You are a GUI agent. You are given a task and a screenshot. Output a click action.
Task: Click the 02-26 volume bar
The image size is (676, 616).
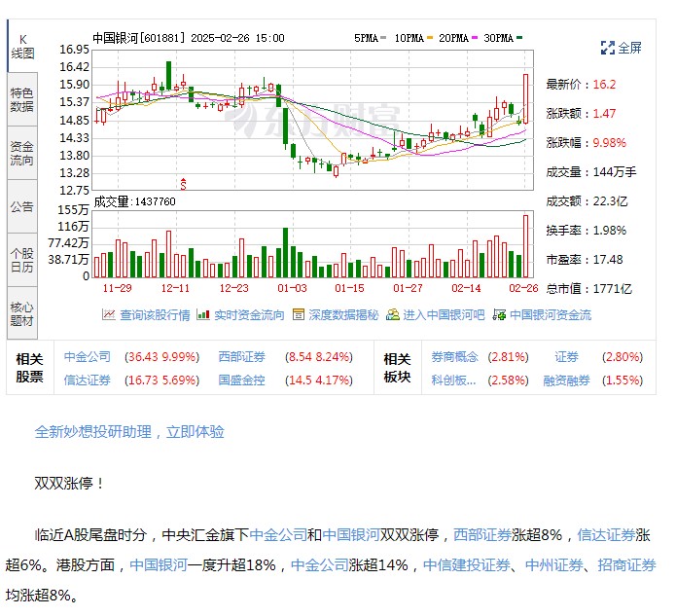coord(525,246)
